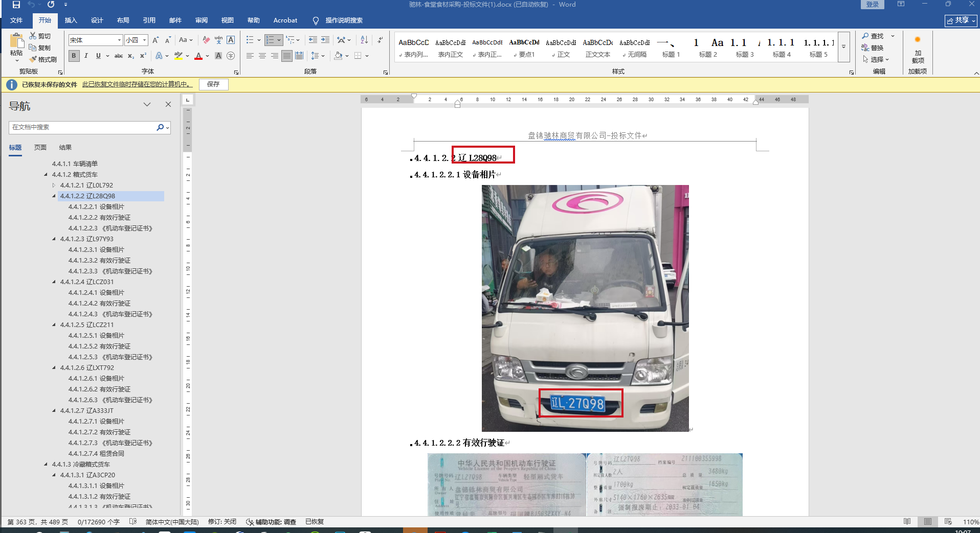The image size is (980, 533).
Task: Apply paragraph Shading paint bucket
Action: pos(338,56)
